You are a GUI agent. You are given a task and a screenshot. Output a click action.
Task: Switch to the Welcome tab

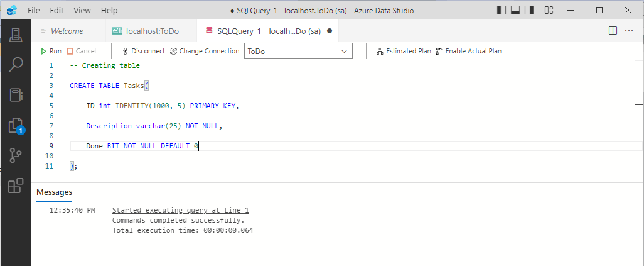67,31
